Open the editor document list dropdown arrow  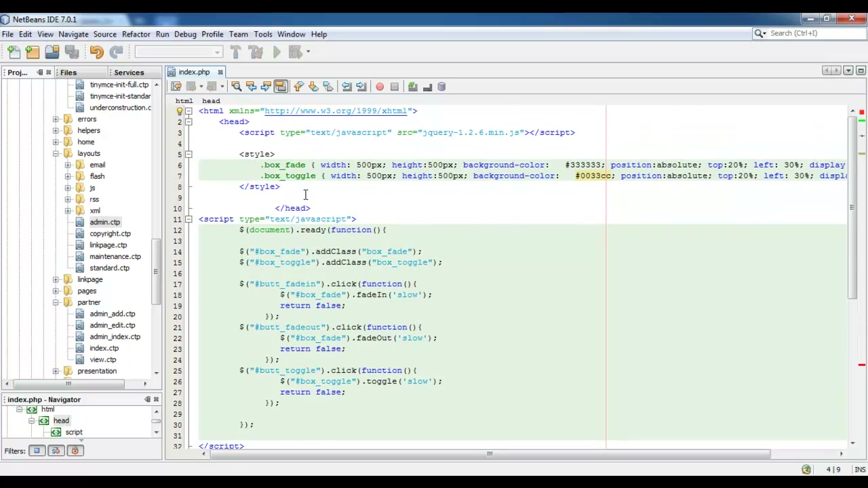[848, 70]
